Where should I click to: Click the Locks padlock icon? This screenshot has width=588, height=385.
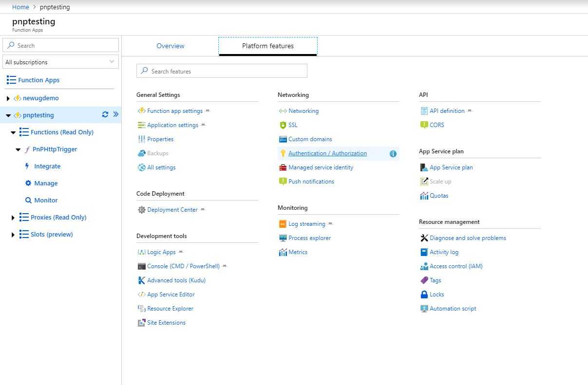[x=424, y=294]
